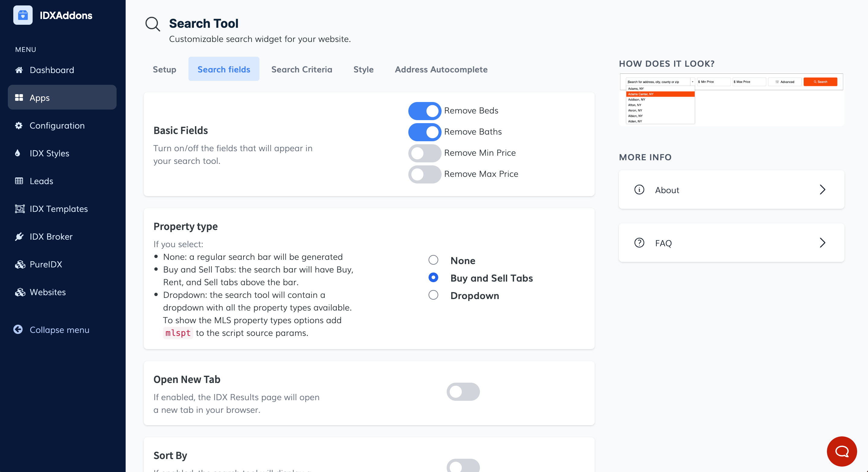Expand the FAQ panel chevron
Screen dimensions: 868x472
pos(822,243)
